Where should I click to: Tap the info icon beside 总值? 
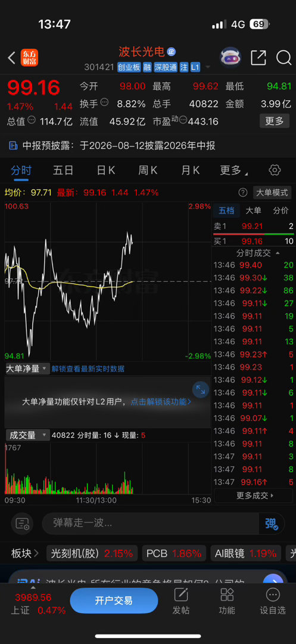point(32,120)
